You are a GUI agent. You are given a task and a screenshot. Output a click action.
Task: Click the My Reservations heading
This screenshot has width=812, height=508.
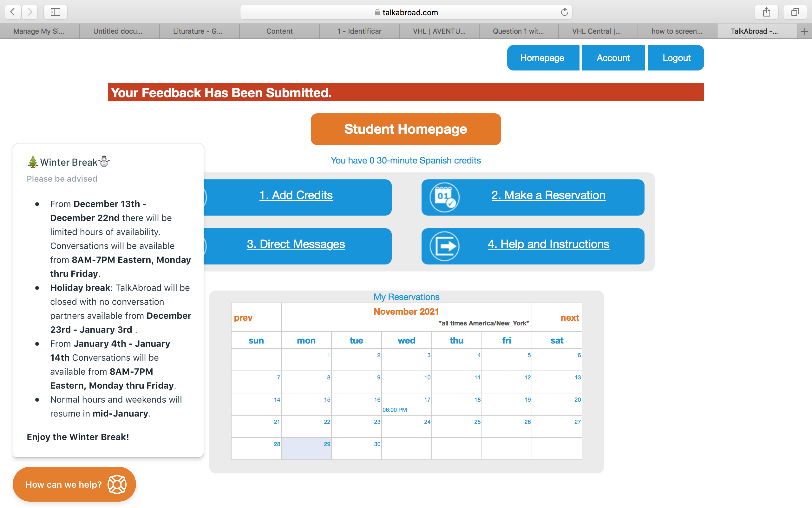[x=406, y=297]
